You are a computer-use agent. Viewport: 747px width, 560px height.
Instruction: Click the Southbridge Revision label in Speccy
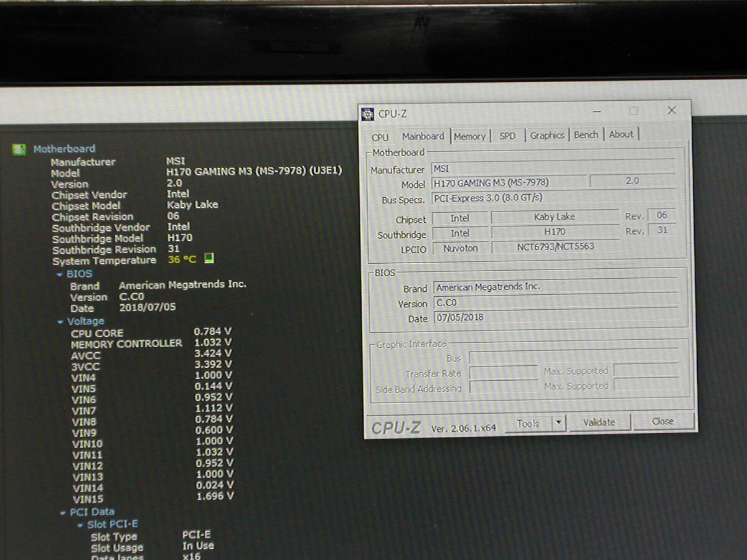tap(104, 250)
